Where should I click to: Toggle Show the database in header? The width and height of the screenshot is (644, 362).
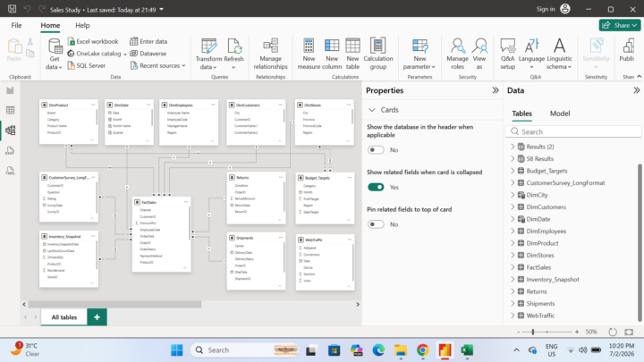[x=376, y=150]
